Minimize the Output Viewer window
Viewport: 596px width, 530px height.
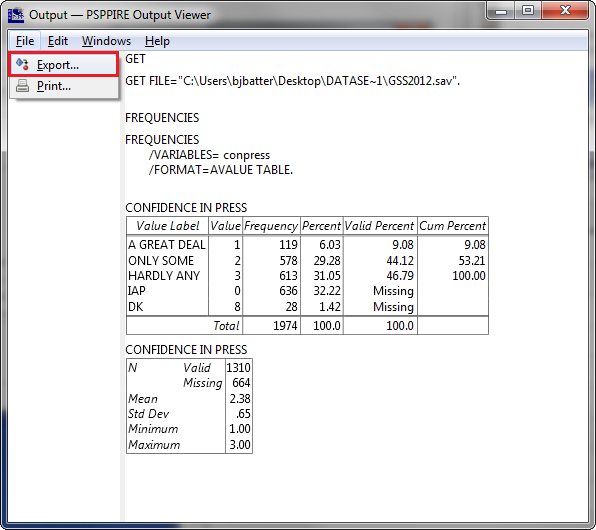click(x=501, y=11)
